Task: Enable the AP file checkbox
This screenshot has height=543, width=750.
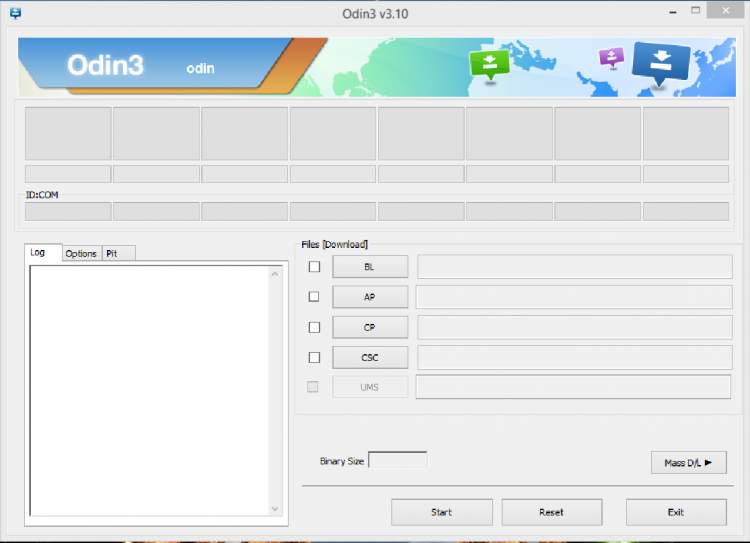Action: [314, 297]
